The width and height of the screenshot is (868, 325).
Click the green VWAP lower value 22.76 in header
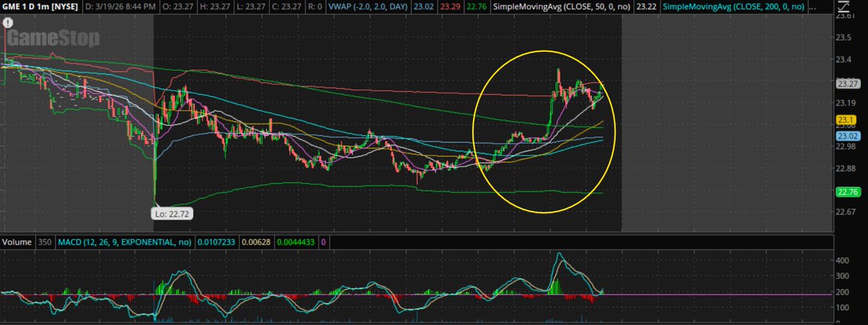tap(476, 7)
